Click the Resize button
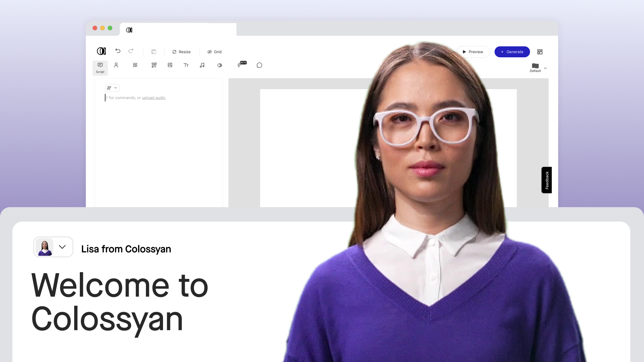 tap(181, 52)
